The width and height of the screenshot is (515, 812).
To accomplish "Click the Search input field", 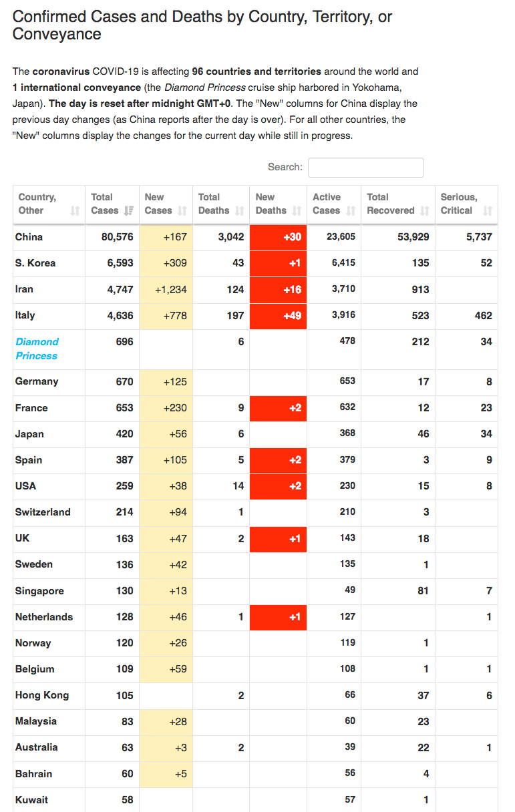I will tap(365, 168).
